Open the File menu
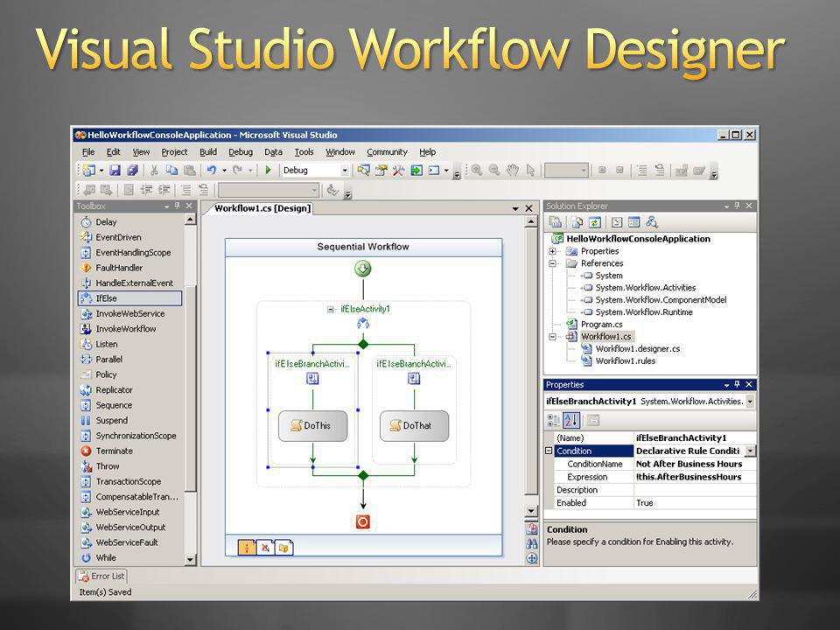 (88, 152)
